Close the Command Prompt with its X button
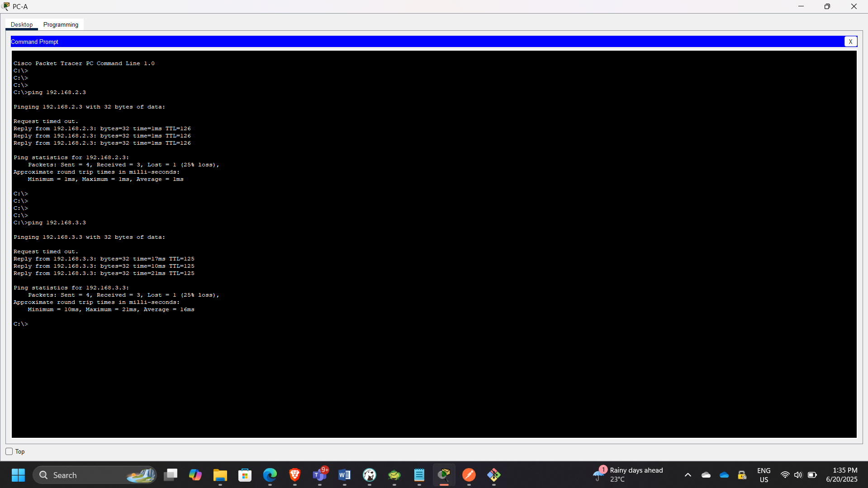Screen dimensions: 868x488 (x=851, y=41)
